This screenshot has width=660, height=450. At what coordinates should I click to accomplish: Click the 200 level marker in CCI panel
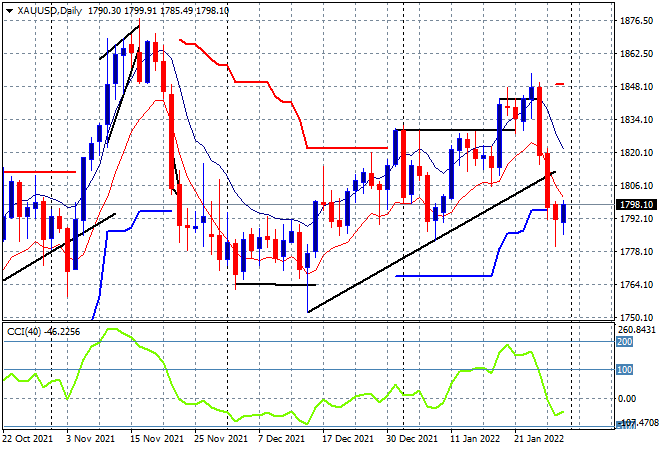pos(625,342)
